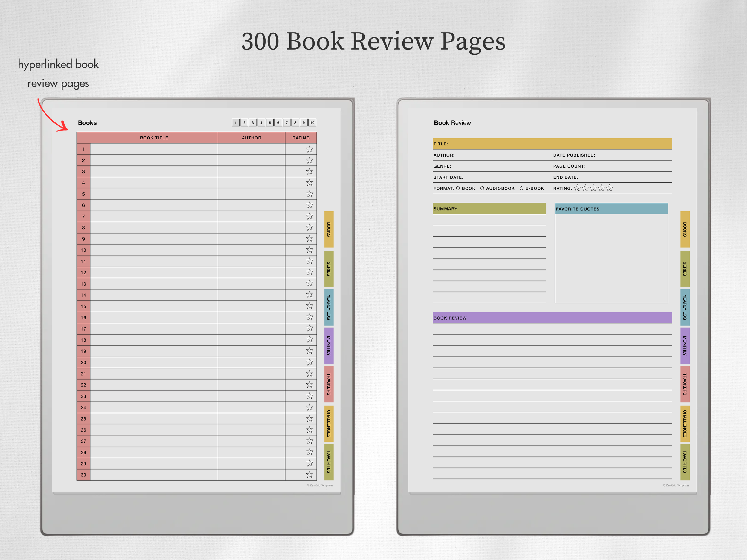Screen dimensions: 747x560
Task: Click the AUTHOR column header
Action: coord(252,138)
